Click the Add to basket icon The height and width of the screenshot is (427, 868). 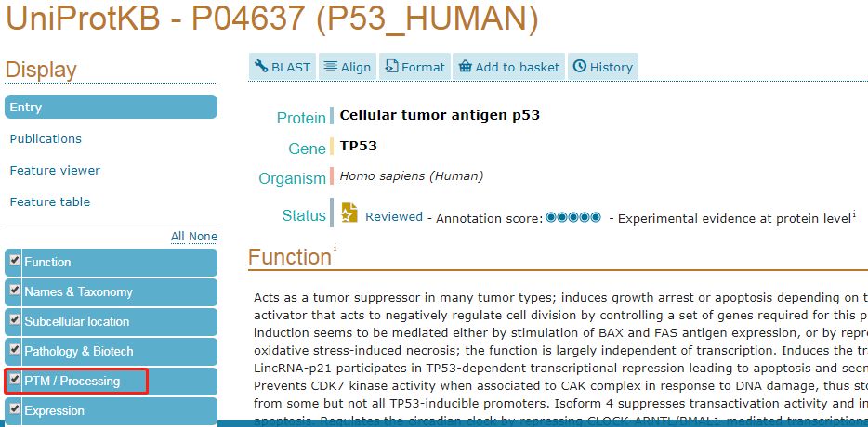pos(465,67)
